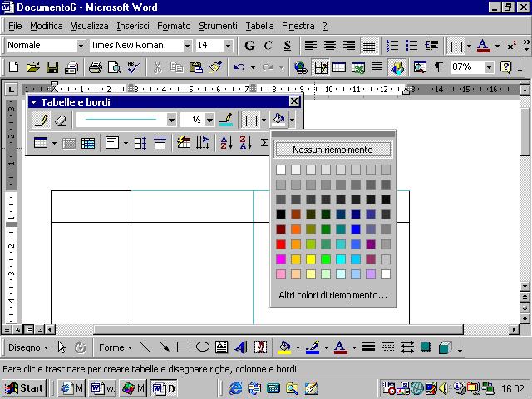Open the Disegno drawing menu
The height and width of the screenshot is (399, 532).
(x=28, y=347)
